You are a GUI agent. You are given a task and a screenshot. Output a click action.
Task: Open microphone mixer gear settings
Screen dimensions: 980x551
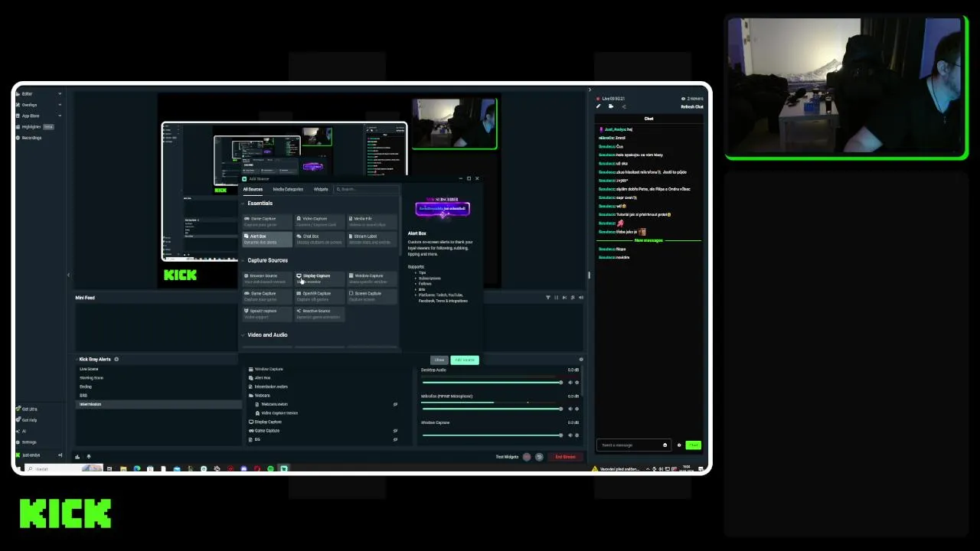tap(577, 409)
